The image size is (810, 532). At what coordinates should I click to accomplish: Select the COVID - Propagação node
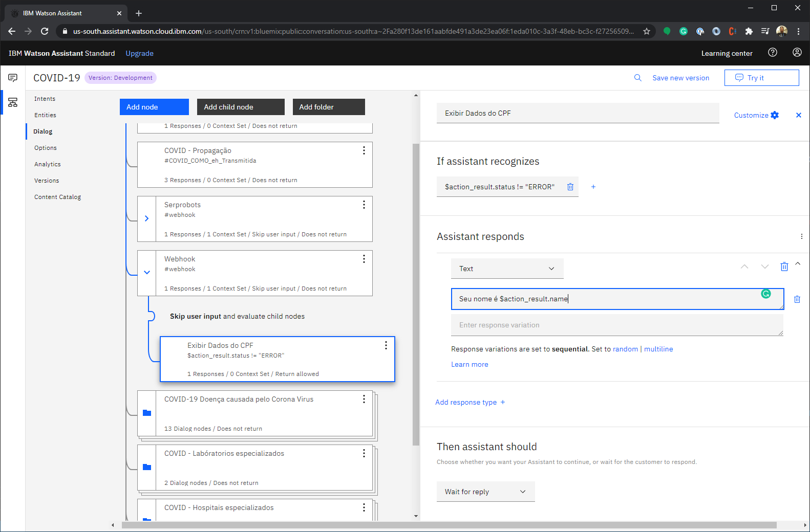255,165
